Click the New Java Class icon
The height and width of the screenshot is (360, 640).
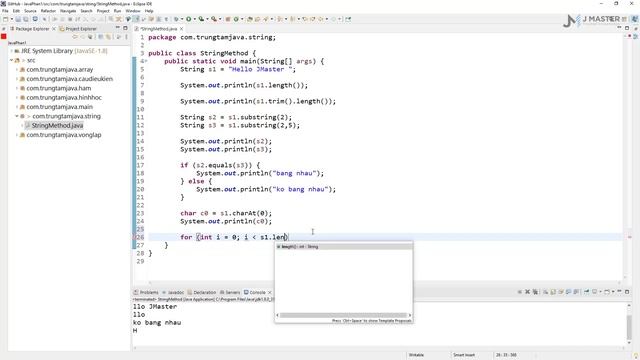click(x=236, y=19)
